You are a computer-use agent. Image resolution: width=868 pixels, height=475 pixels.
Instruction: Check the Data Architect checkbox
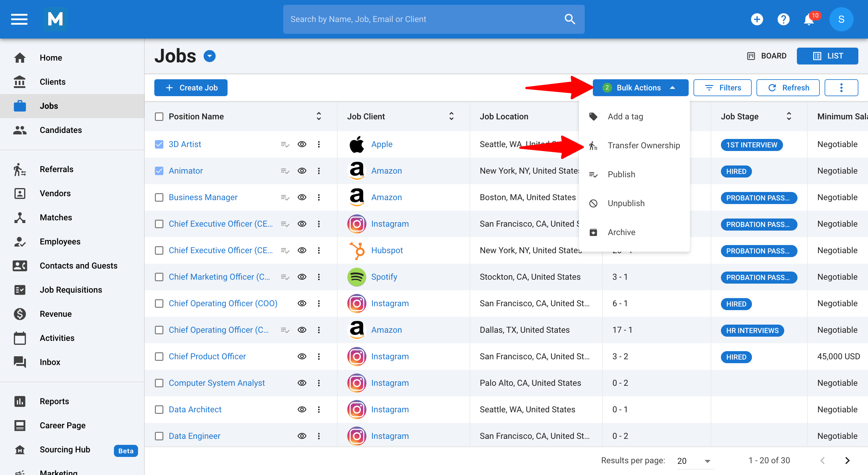coord(159,409)
